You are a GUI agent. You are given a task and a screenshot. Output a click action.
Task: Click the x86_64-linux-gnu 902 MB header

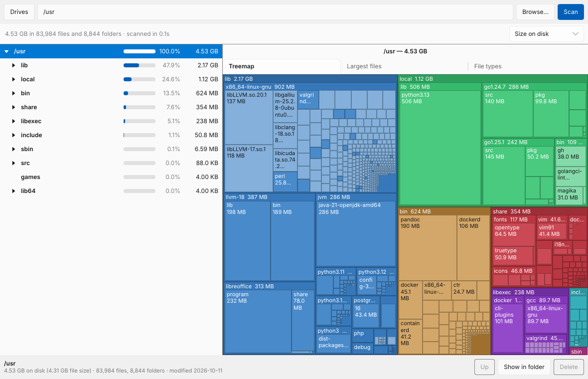(310, 87)
